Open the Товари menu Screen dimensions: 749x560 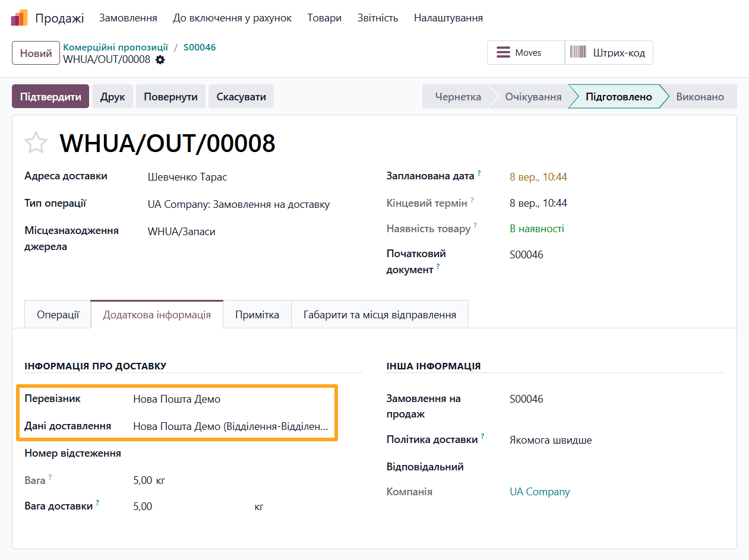324,18
